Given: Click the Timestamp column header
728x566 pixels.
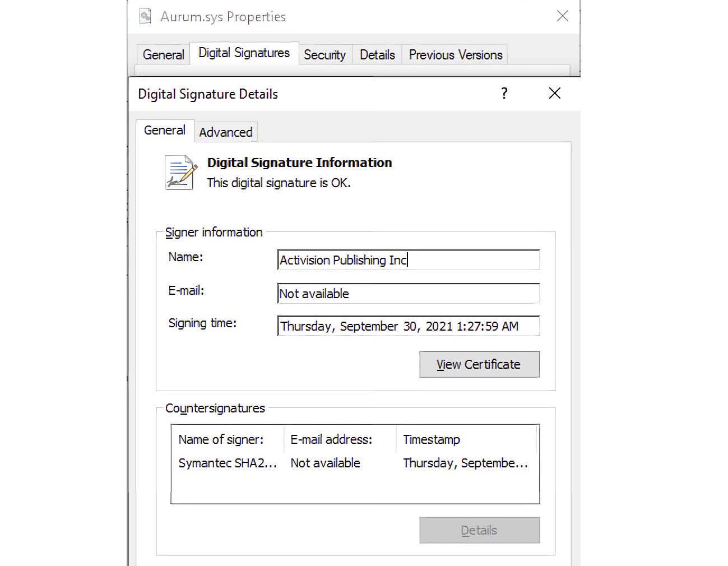Looking at the screenshot, I should (466, 439).
